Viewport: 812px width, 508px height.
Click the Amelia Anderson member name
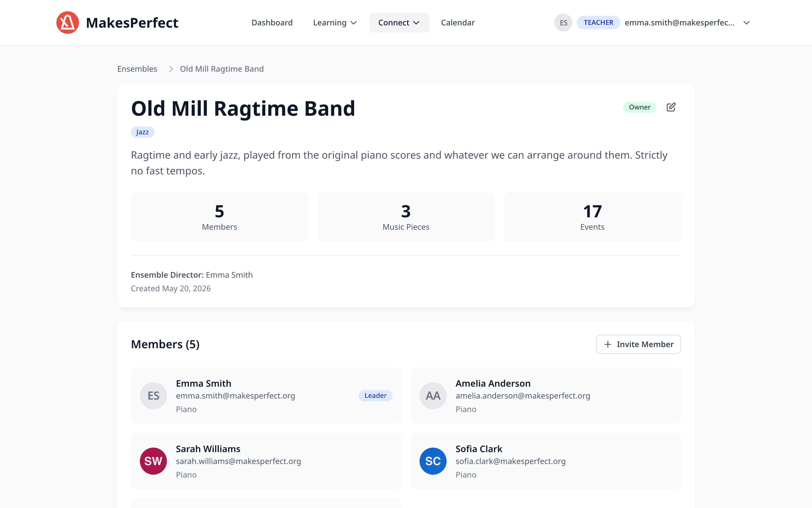[x=493, y=383]
